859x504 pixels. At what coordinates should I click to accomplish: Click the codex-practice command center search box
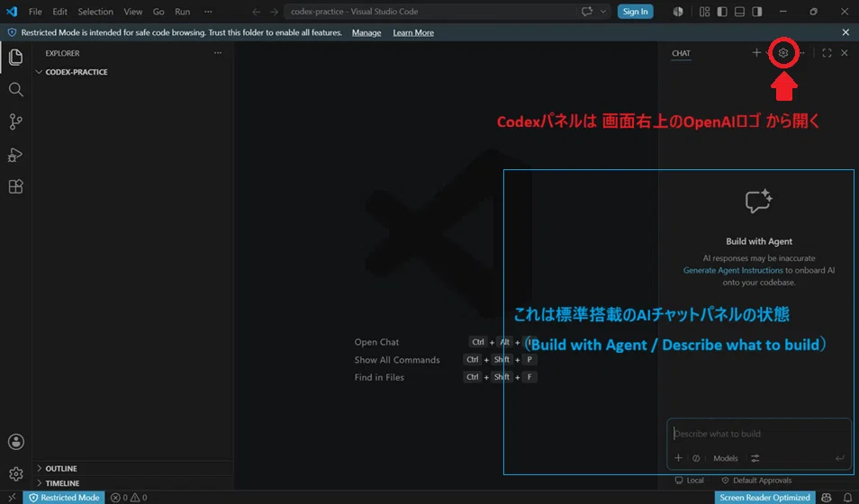(430, 12)
